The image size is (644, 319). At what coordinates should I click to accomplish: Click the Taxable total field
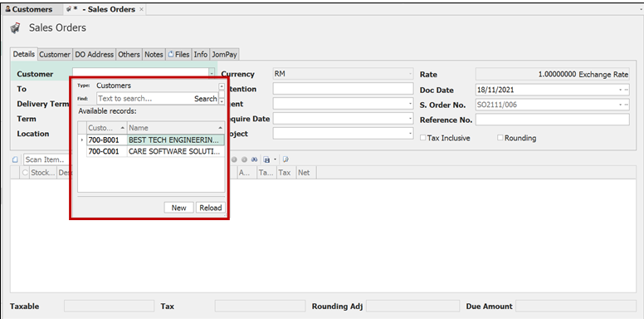point(109,306)
